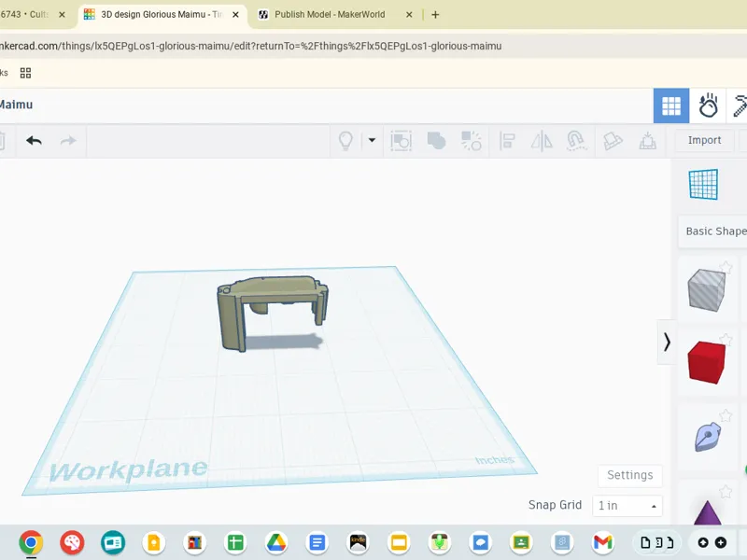Open Google Classroom from the shelf
This screenshot has height=560, width=747.
click(521, 542)
